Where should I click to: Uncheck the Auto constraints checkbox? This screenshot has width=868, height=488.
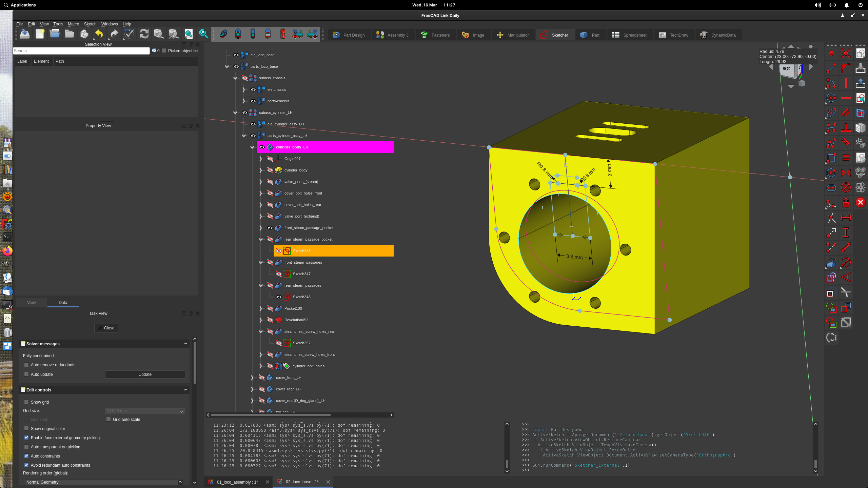point(26,456)
